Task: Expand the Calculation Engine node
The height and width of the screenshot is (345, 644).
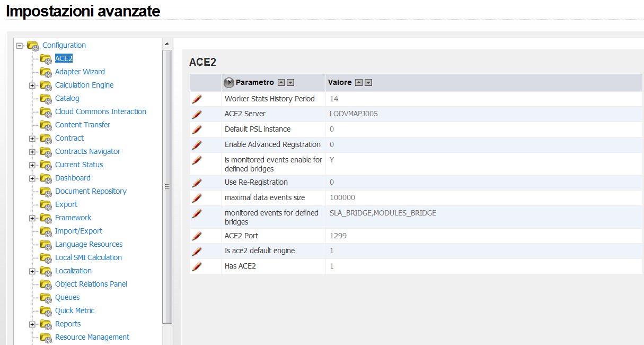Action: [32, 85]
